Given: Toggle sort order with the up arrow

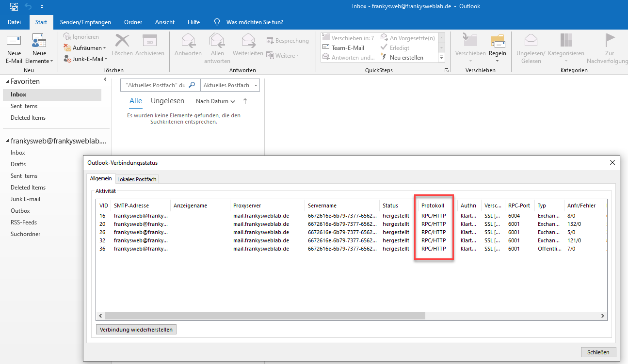Looking at the screenshot, I should pos(245,101).
